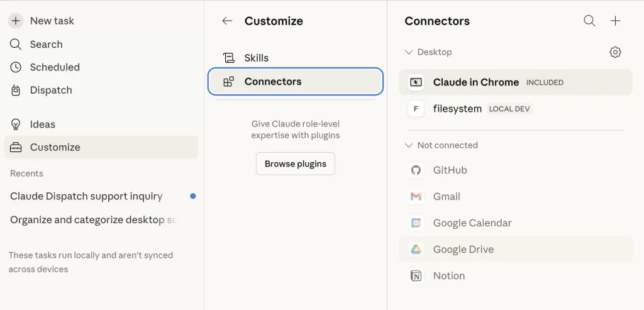Collapse the Not connected section
Screen dimensions: 644x310
(409, 145)
